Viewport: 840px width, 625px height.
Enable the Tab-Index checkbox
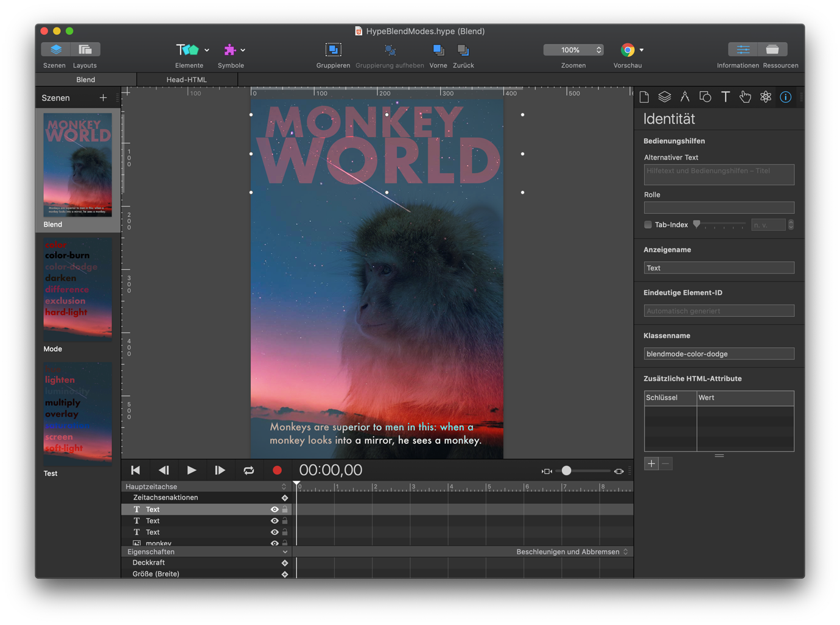tap(648, 225)
